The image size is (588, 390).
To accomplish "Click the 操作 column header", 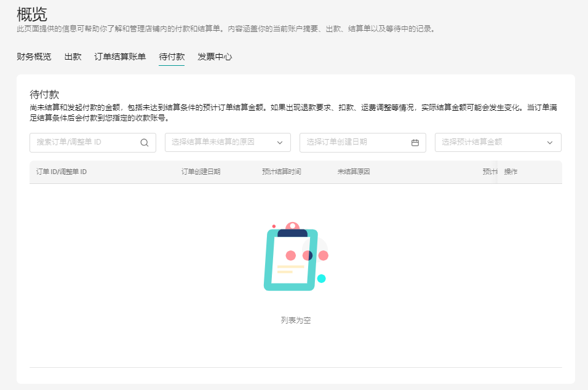I will 511,172.
